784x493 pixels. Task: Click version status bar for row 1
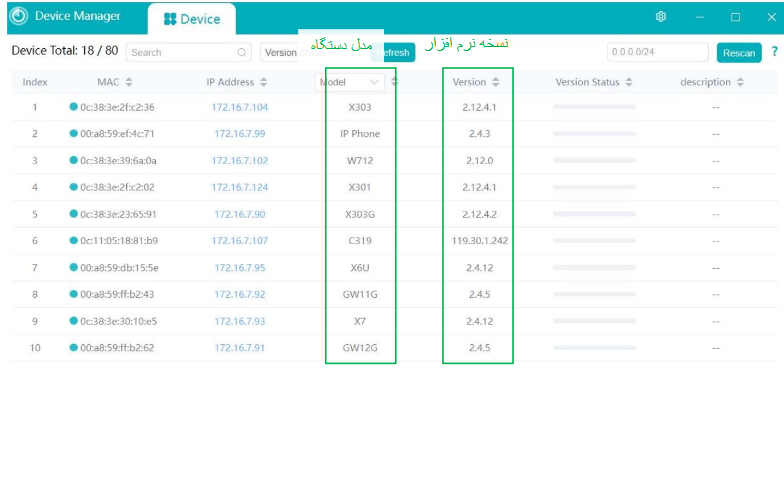(594, 107)
